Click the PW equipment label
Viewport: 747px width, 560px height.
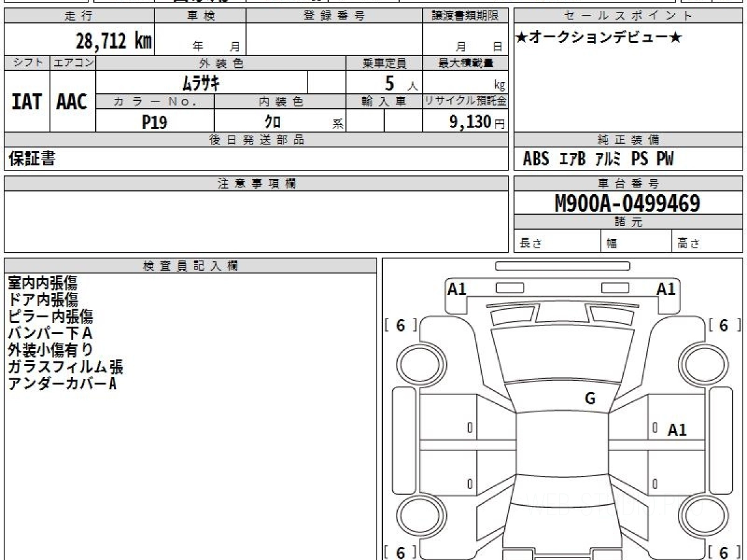tap(665, 159)
